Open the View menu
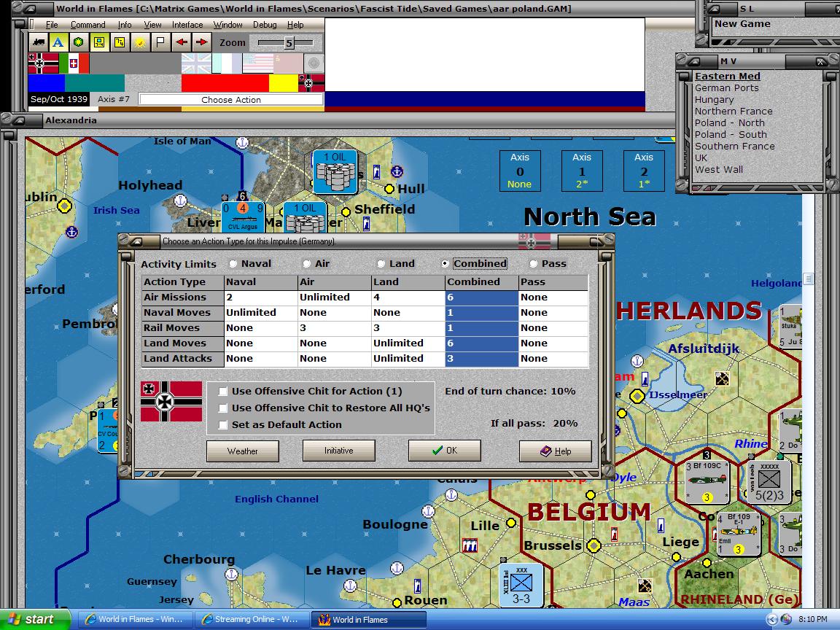Image resolution: width=840 pixels, height=630 pixels. click(x=152, y=25)
